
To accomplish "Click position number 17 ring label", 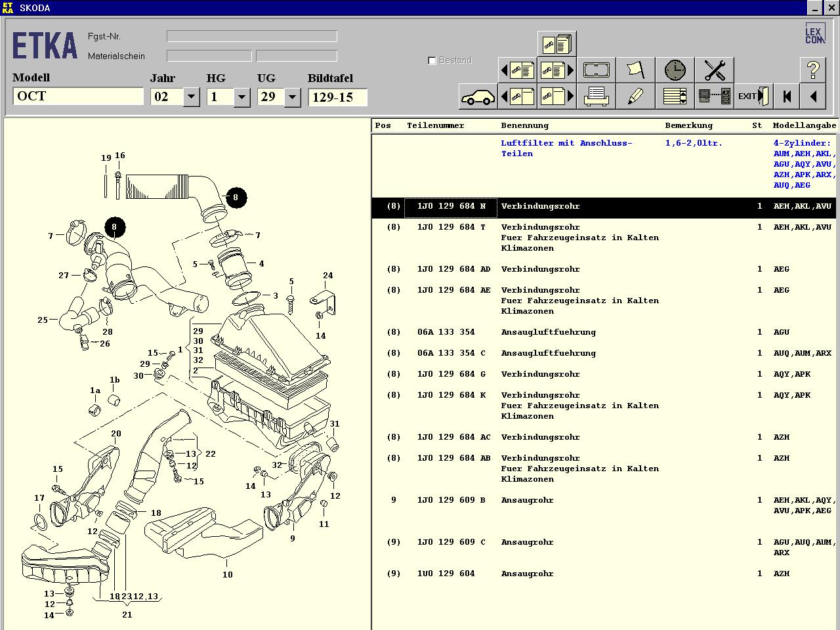I will click(39, 498).
